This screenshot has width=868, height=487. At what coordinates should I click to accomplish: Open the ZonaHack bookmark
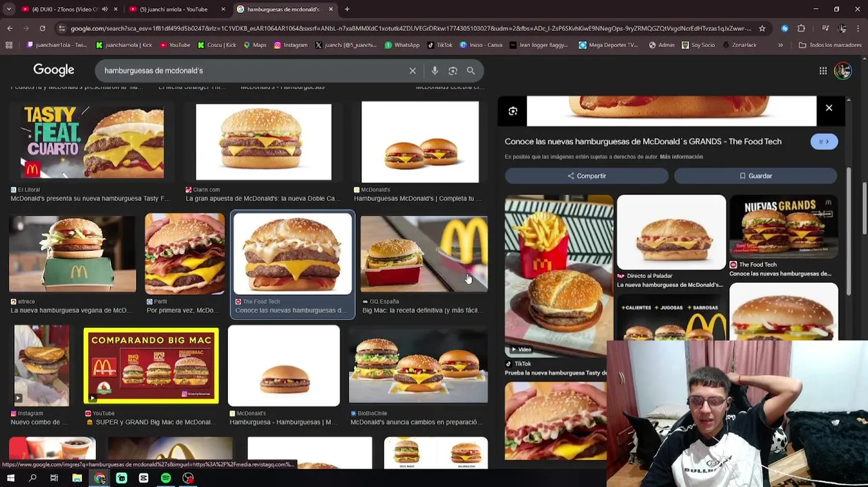coord(739,45)
